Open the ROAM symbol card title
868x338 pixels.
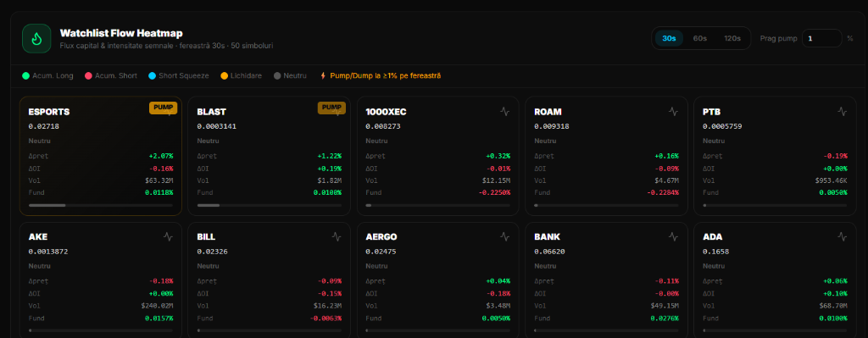548,112
